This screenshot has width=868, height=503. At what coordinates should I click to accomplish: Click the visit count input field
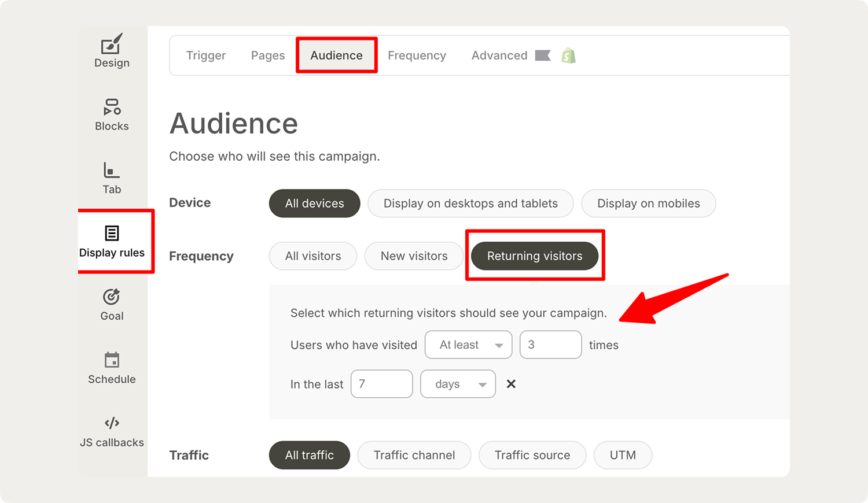tap(550, 345)
